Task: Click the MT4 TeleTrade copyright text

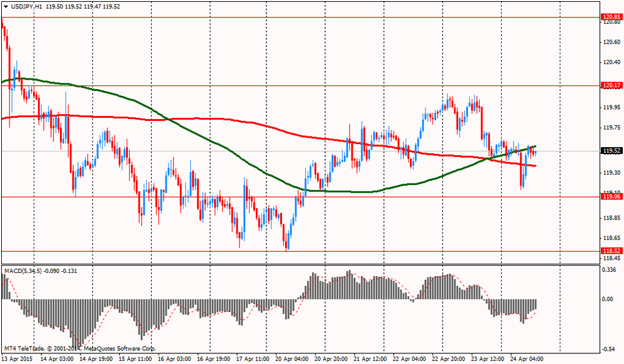Action: pos(80,348)
